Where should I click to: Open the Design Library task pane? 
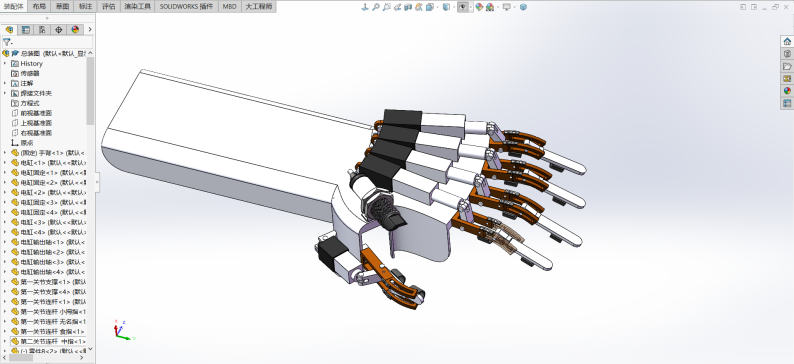787,54
